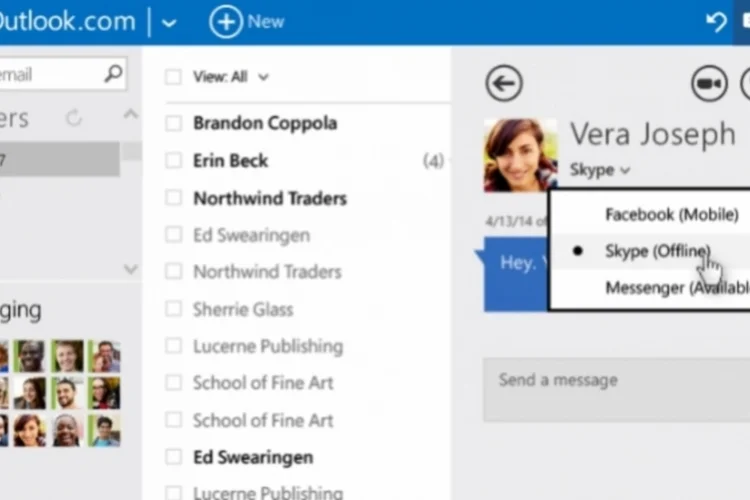The width and height of the screenshot is (750, 500).
Task: Click the Erin Beck (4) message count
Action: [x=433, y=161]
